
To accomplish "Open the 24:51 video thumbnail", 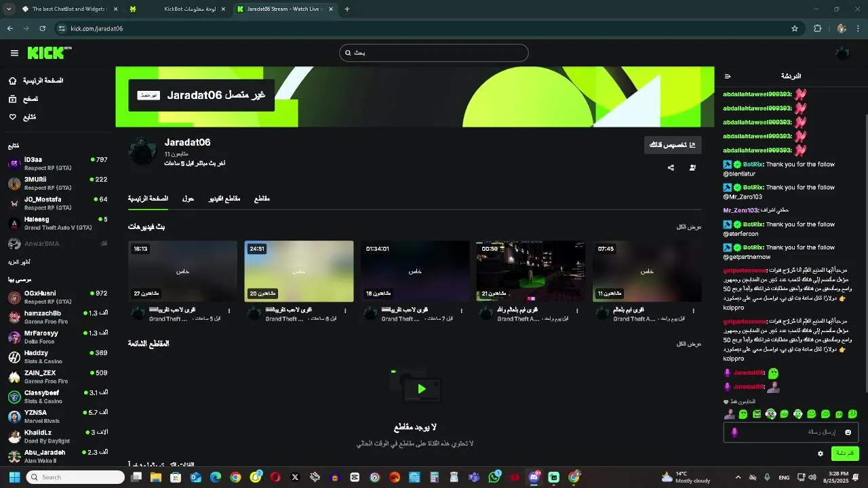I will [299, 271].
